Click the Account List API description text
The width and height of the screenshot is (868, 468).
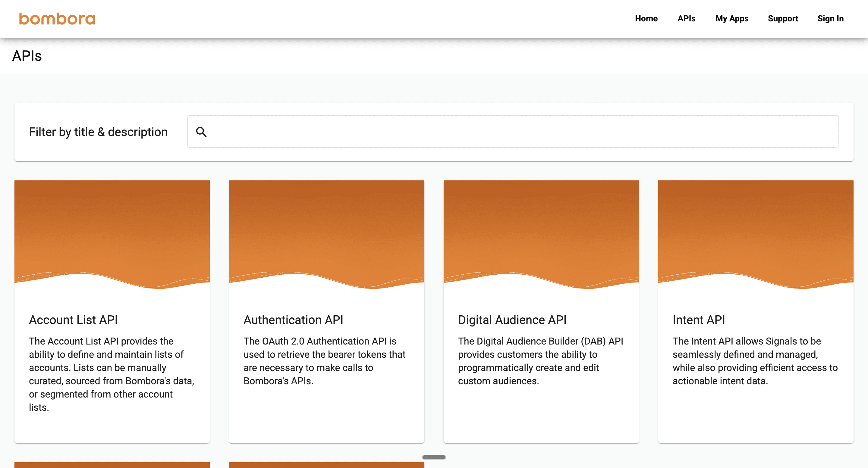(x=111, y=374)
